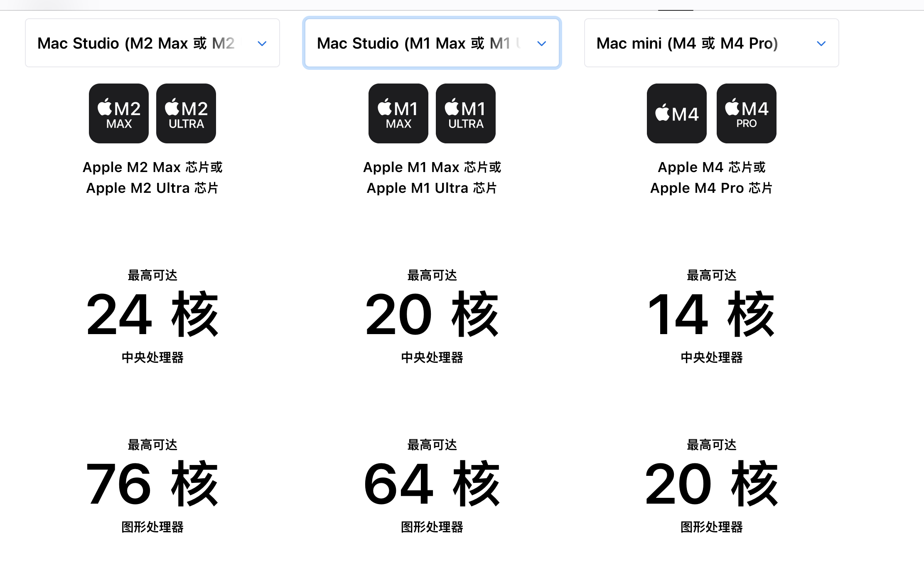Click the M1 Max chip icon
Image resolution: width=924 pixels, height=561 pixels.
398,113
